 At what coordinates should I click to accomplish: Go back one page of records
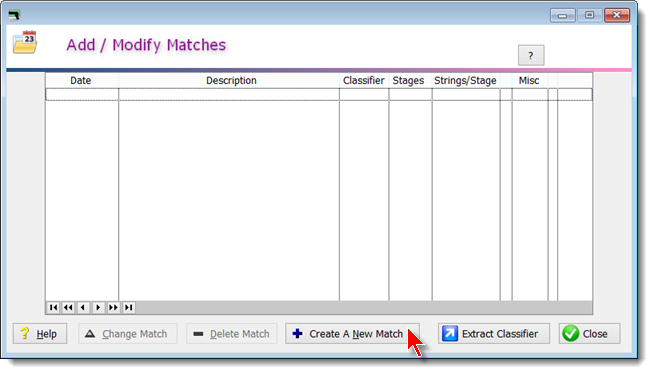coord(68,307)
